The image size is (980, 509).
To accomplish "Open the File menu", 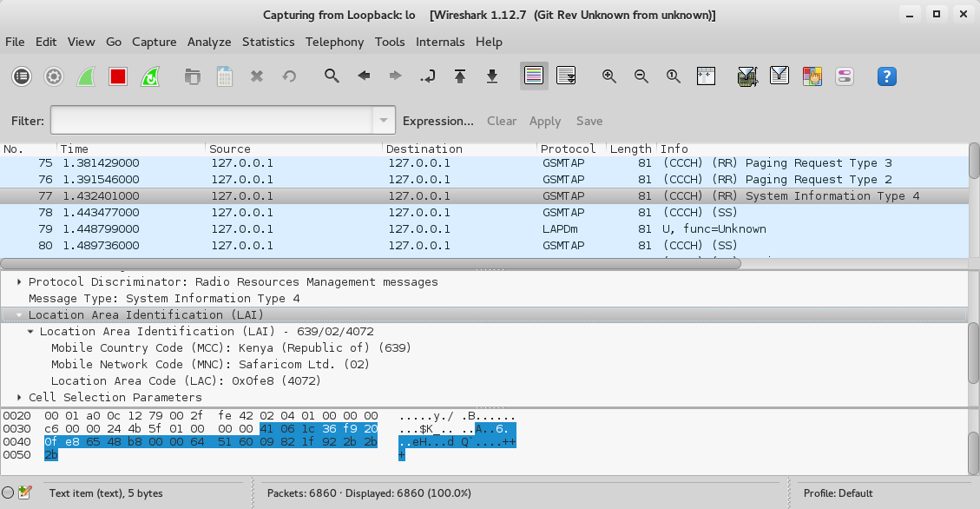I will (x=15, y=42).
